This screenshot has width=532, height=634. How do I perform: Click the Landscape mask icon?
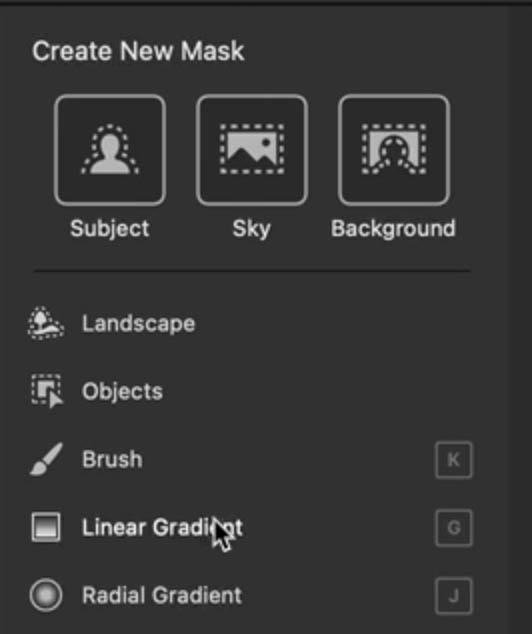[x=46, y=323]
